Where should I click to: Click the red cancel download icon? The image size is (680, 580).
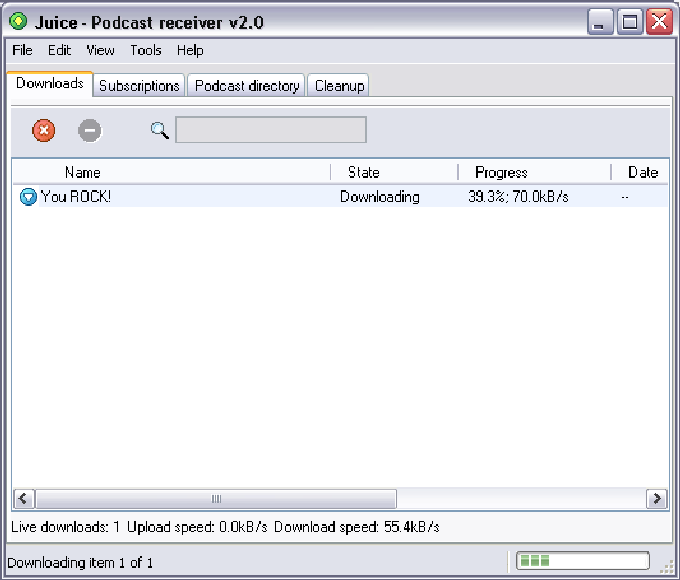pos(43,130)
